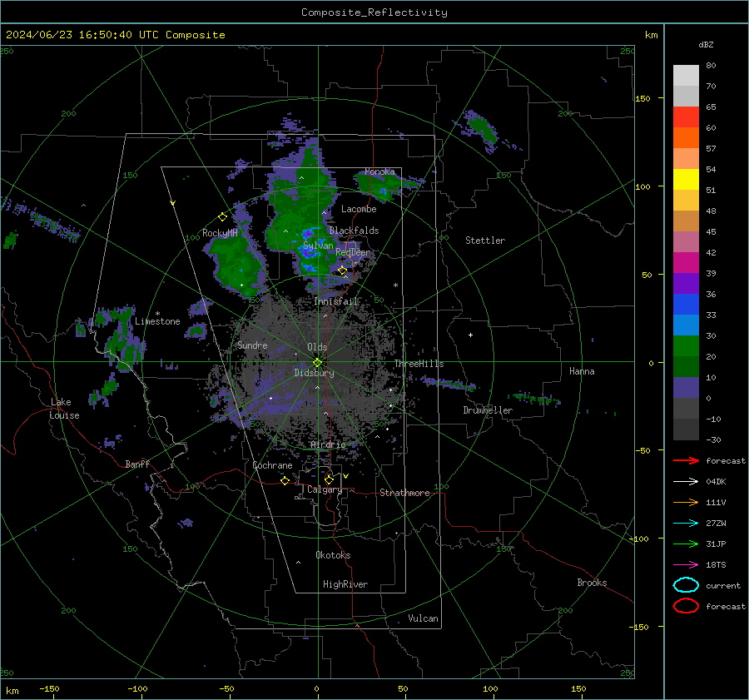Screen dimensions: 749x700
Task: Select the blue 36 dBZ color swatch
Action: pyautogui.click(x=686, y=305)
